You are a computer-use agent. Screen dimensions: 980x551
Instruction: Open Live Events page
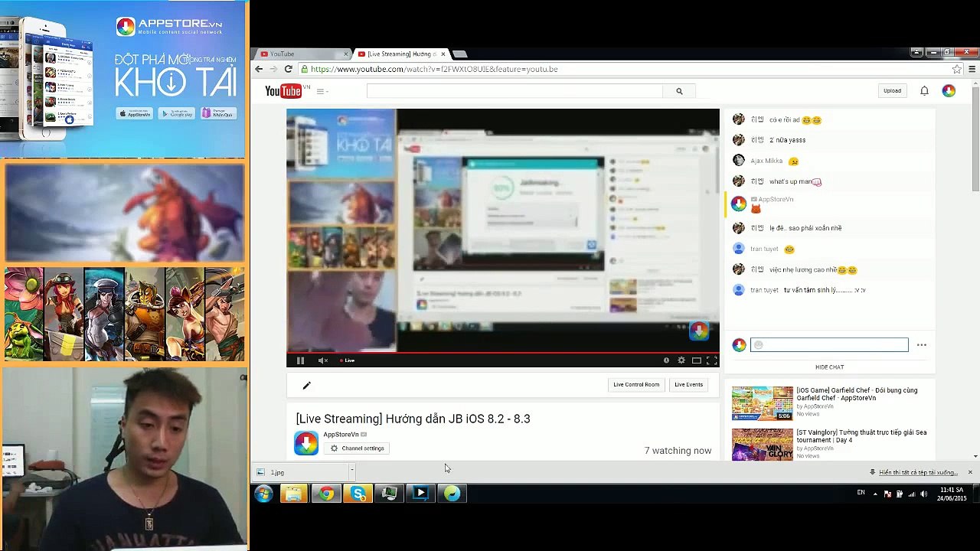[x=688, y=384]
